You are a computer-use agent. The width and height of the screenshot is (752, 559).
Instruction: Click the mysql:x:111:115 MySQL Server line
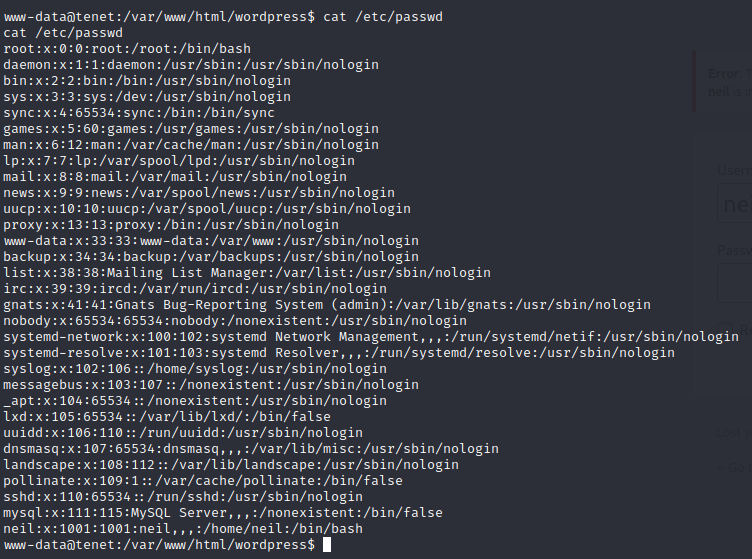pyautogui.click(x=223, y=513)
